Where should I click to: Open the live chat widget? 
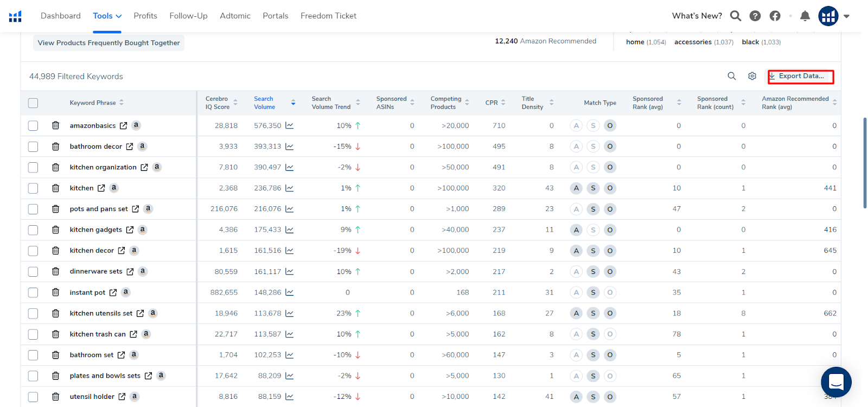836,381
